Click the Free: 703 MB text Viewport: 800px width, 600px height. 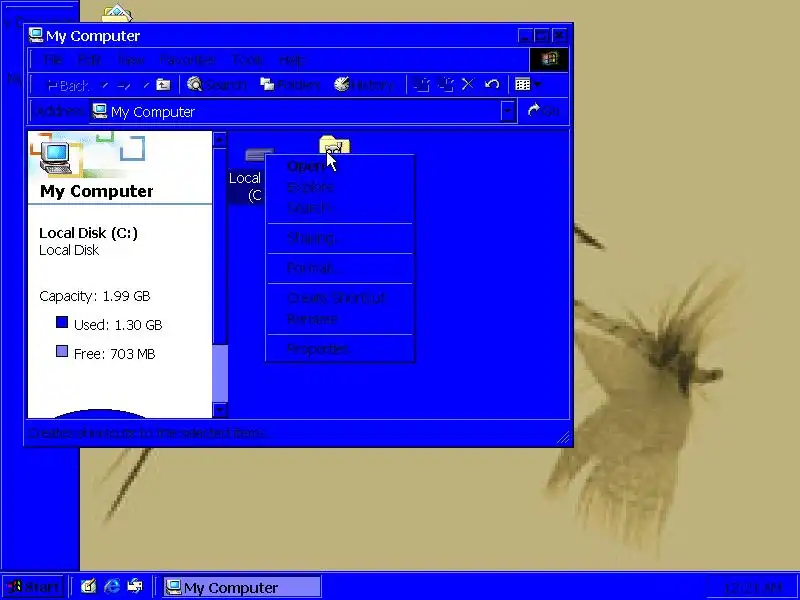(114, 354)
